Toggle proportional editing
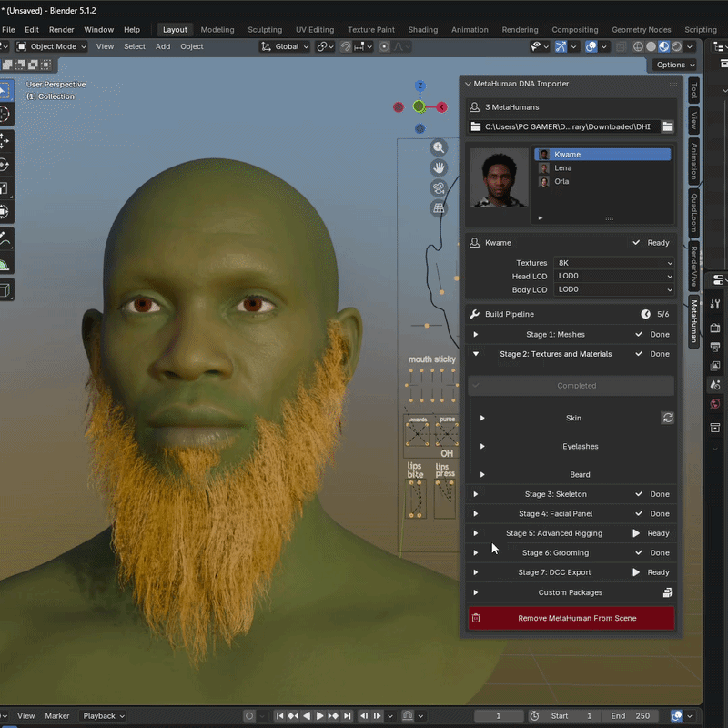Image resolution: width=728 pixels, height=728 pixels. pyautogui.click(x=384, y=46)
